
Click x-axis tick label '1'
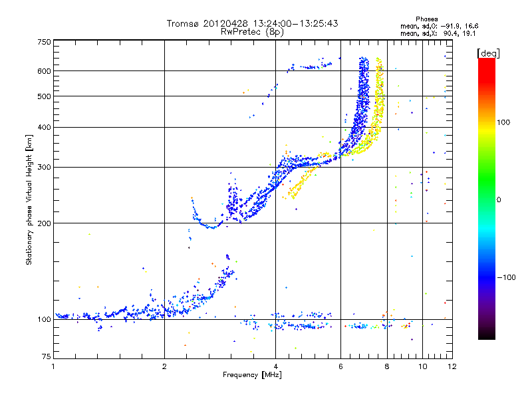point(54,366)
